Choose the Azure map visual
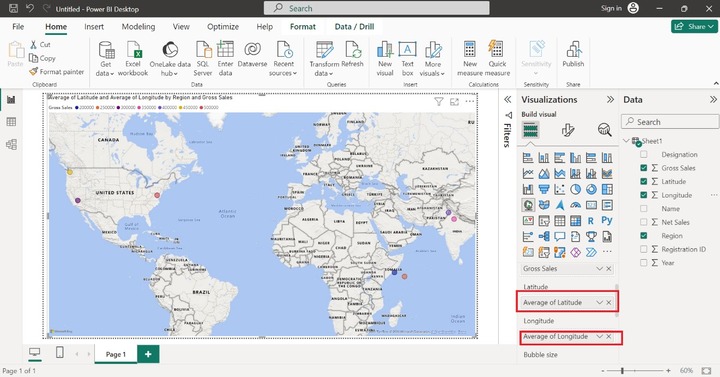 pos(559,205)
